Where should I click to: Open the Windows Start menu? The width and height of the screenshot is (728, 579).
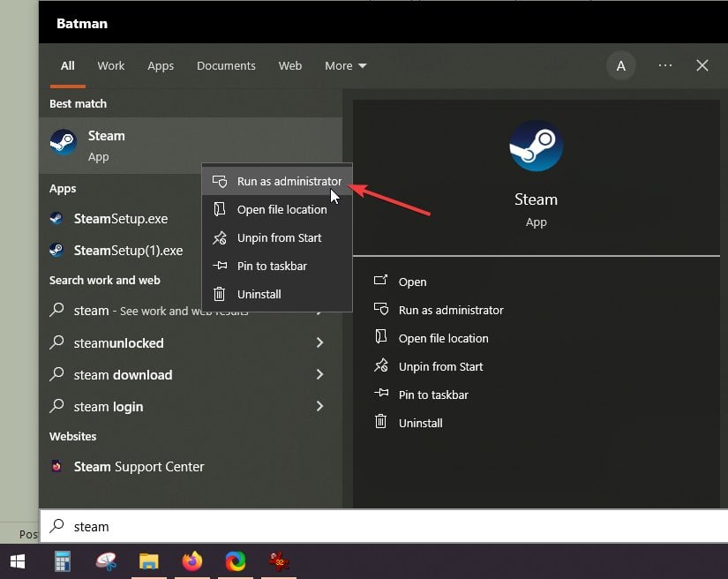click(x=18, y=561)
